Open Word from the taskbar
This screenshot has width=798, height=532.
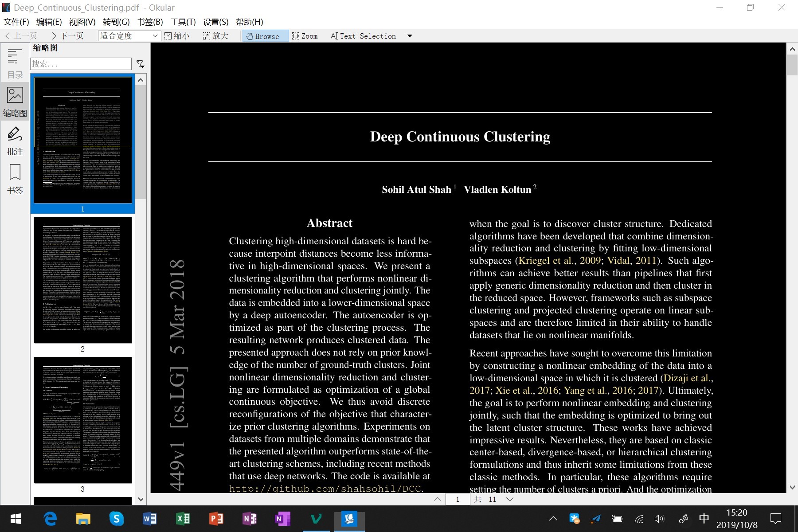pyautogui.click(x=150, y=519)
